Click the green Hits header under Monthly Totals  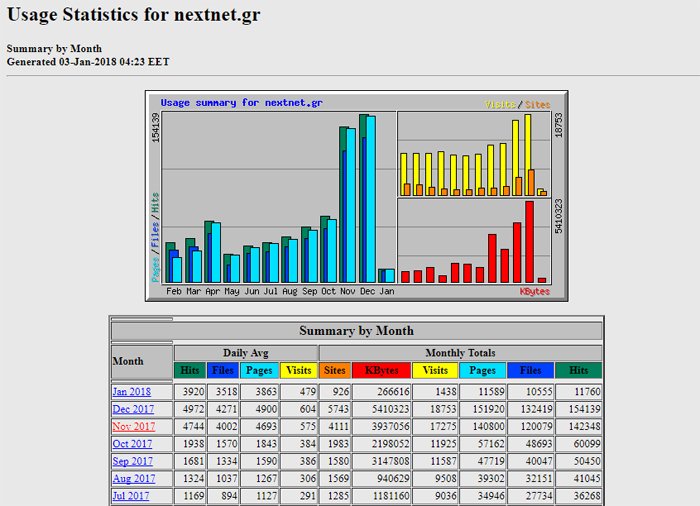(x=579, y=371)
